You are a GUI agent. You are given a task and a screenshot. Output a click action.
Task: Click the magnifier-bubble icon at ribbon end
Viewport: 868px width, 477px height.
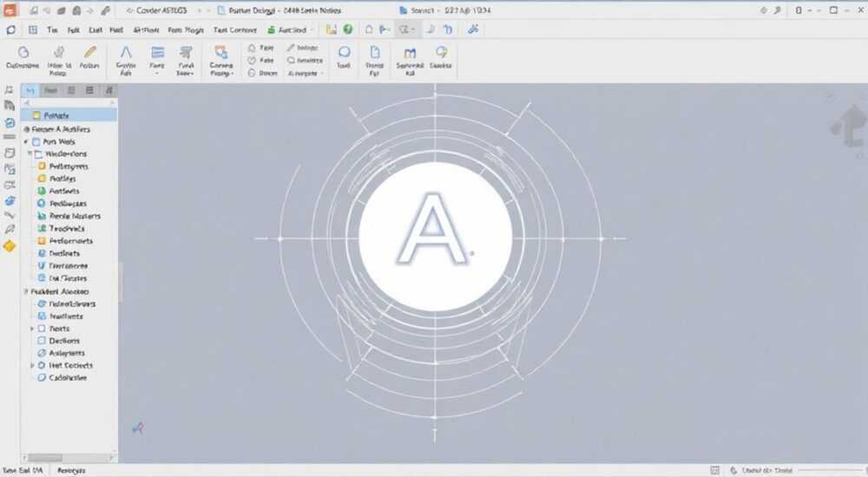click(441, 52)
